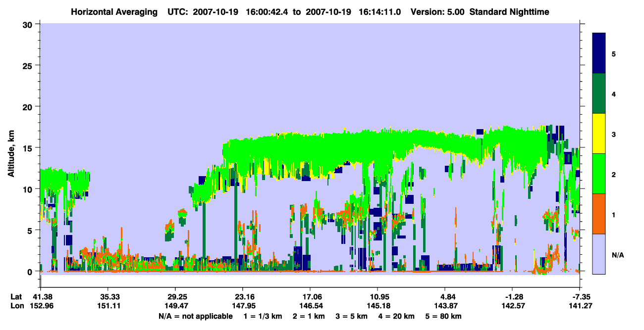
Task: Click the '2 = 1 km' legend entry
Action: (309, 316)
